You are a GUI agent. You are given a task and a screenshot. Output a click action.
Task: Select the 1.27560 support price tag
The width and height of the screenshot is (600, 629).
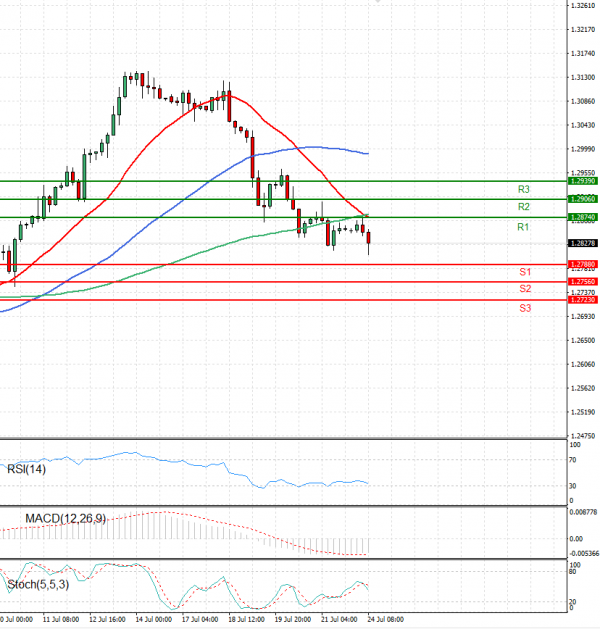point(583,282)
